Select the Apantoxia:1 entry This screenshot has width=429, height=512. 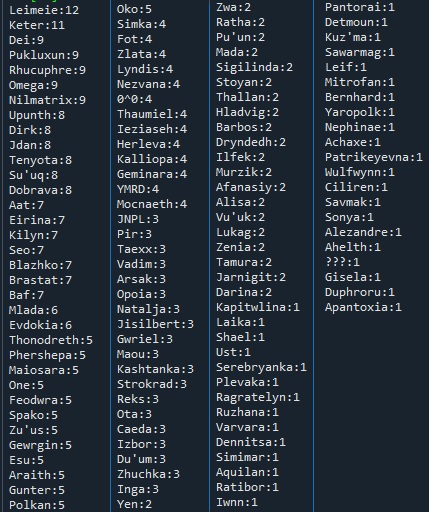pyautogui.click(x=363, y=307)
